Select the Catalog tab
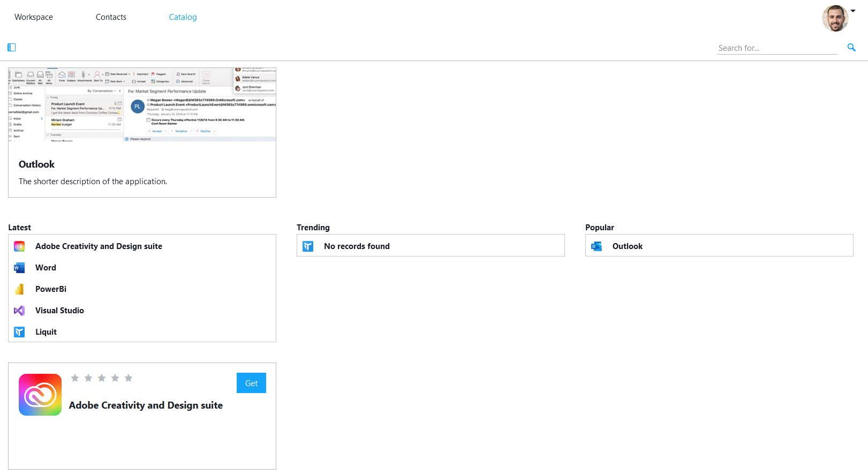 pos(183,17)
